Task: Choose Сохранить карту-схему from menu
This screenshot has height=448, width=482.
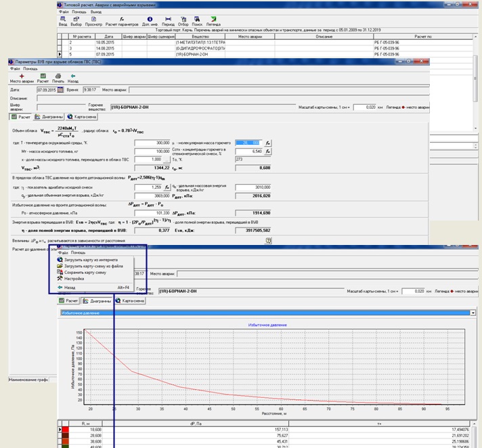Action: tap(84, 271)
